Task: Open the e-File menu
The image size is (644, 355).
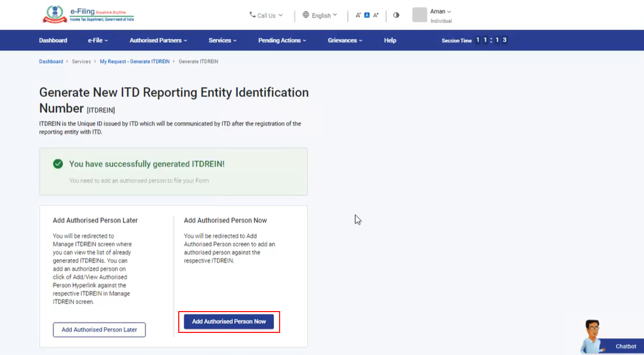Action: click(98, 40)
